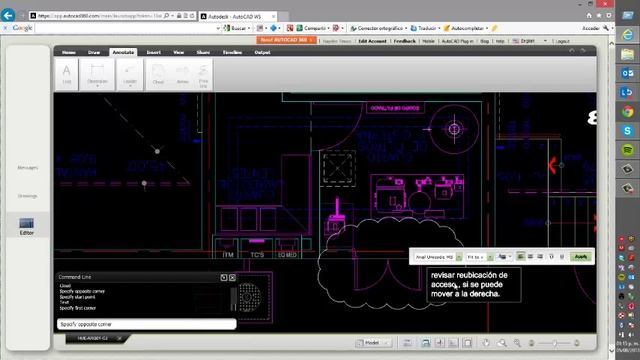The height and width of the screenshot is (360, 640).
Task: Open the Feedback link
Action: click(x=404, y=41)
